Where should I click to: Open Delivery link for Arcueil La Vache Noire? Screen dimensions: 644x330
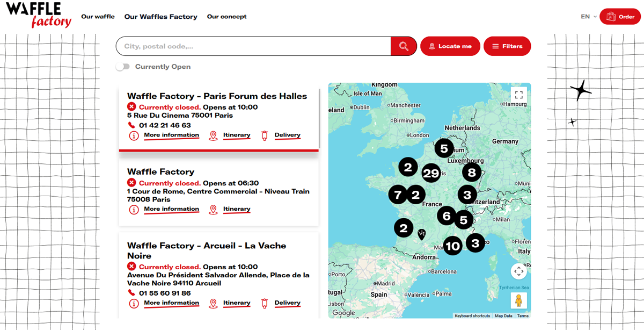tap(288, 303)
